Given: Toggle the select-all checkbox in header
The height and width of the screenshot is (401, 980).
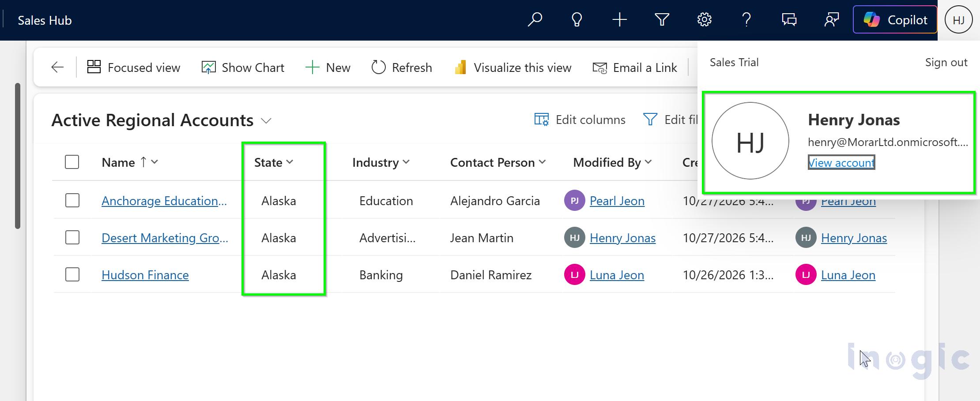Looking at the screenshot, I should pyautogui.click(x=72, y=162).
